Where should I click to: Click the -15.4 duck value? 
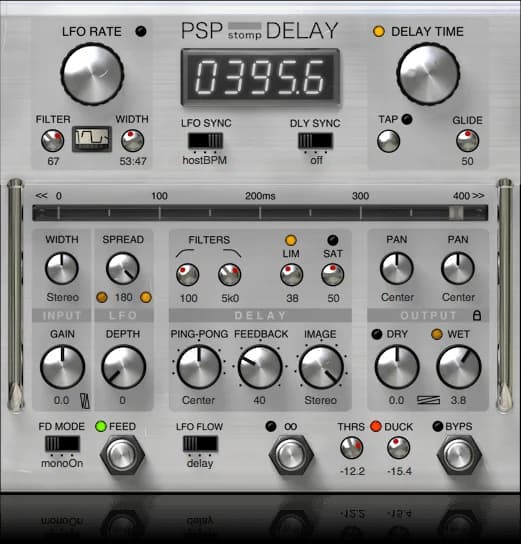[399, 471]
